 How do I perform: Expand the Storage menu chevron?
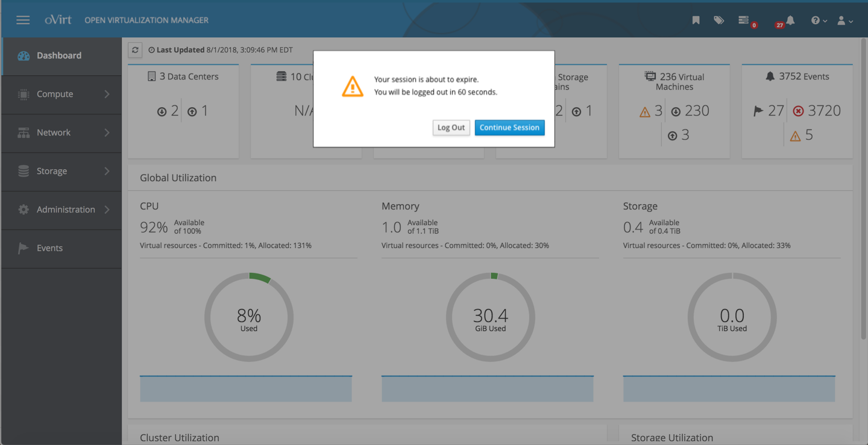click(108, 170)
